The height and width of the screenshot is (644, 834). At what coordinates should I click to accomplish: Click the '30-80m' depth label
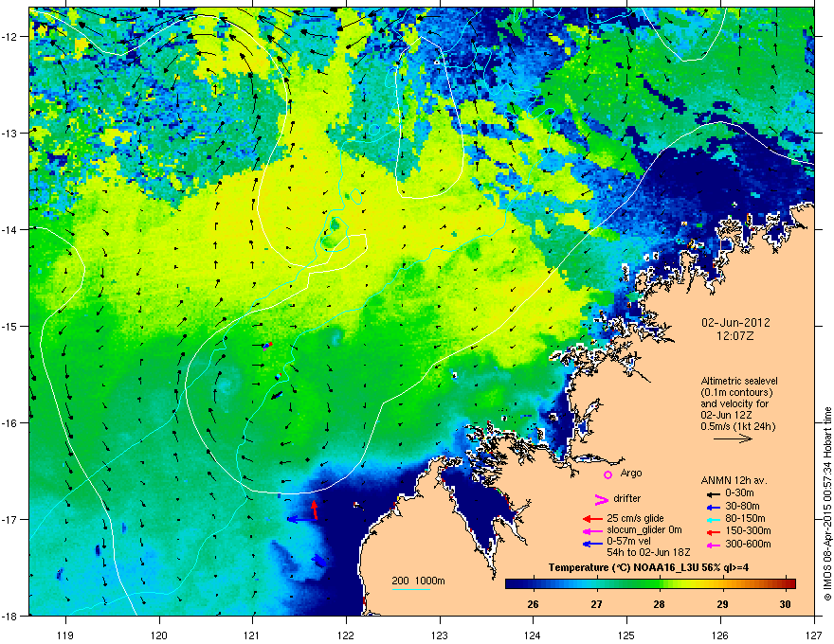(x=742, y=506)
